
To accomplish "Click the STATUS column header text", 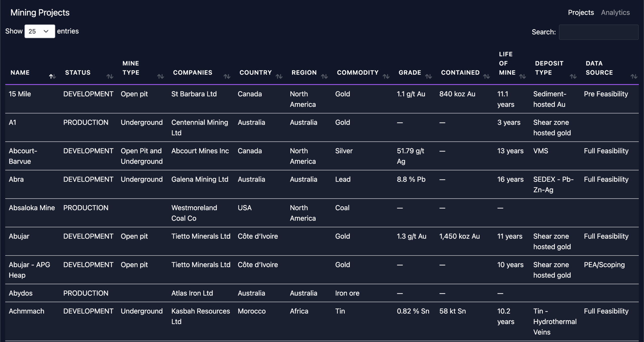I will point(78,72).
